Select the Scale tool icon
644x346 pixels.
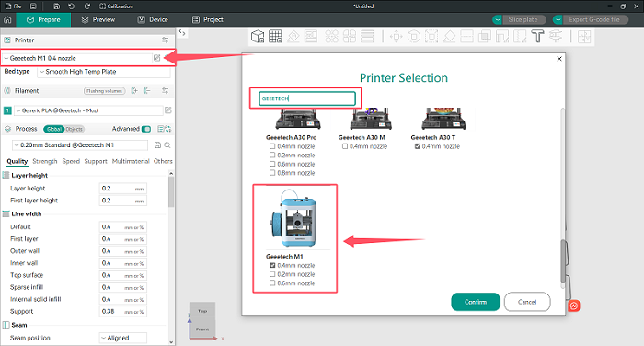431,37
